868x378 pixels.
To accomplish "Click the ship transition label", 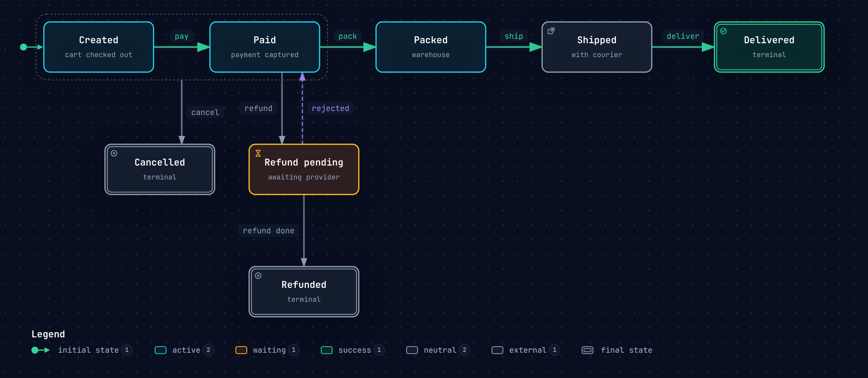I will click(x=514, y=36).
